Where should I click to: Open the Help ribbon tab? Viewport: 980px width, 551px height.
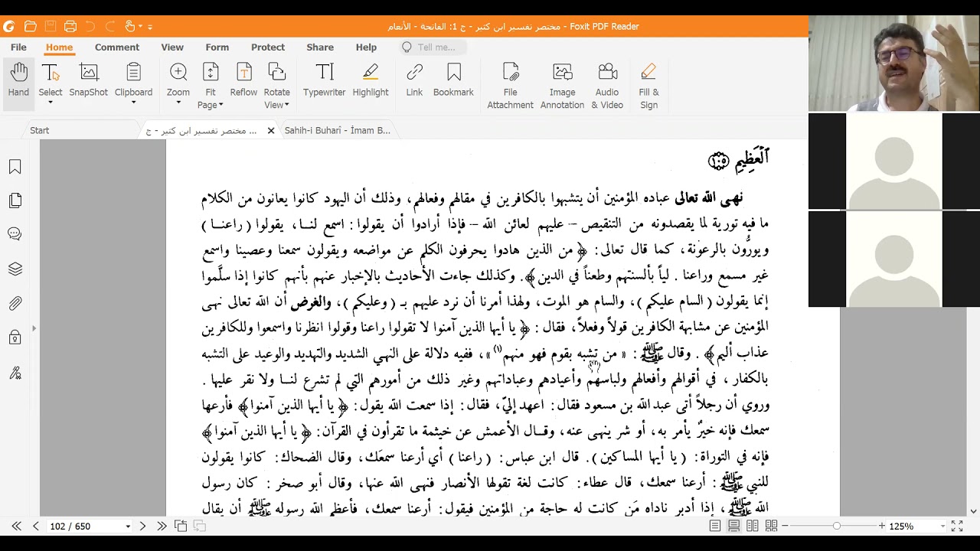click(x=366, y=47)
